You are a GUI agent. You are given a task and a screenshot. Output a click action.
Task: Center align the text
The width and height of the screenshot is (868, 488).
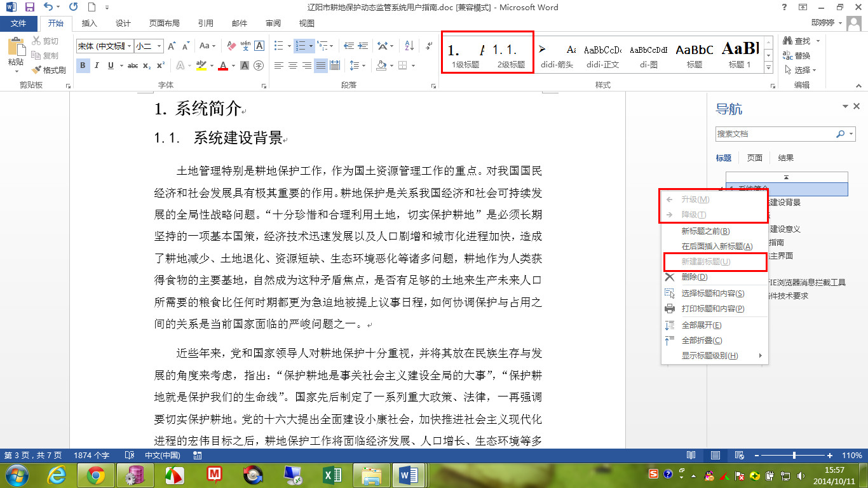click(292, 65)
